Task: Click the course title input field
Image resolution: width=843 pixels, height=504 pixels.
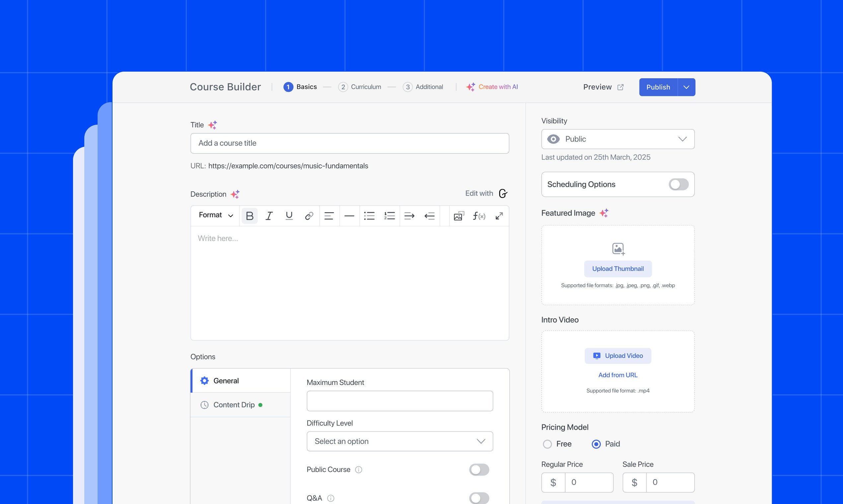Action: click(x=349, y=143)
